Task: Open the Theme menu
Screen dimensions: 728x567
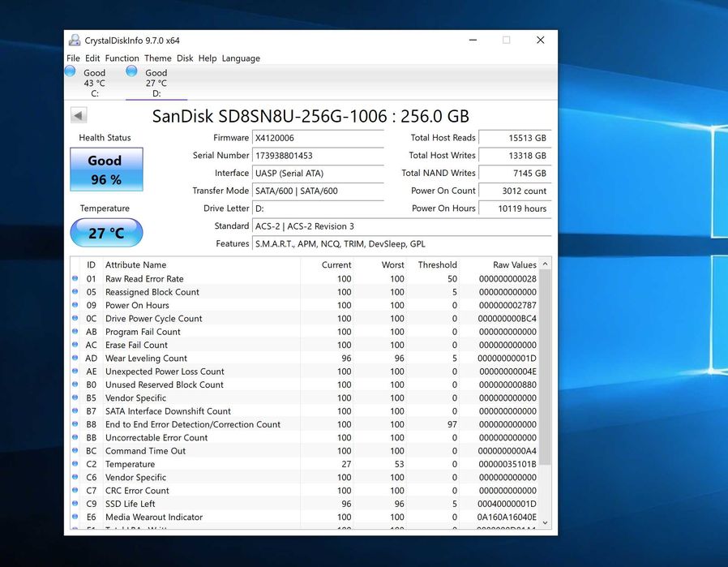Action: [157, 58]
